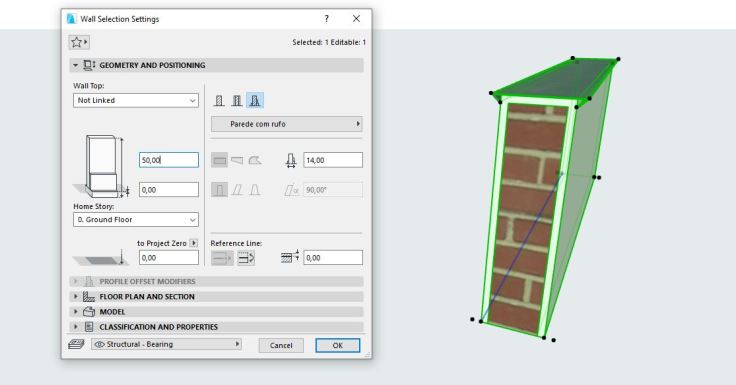Select Basic wall structure icon
This screenshot has width=736, height=385.
coord(219,100)
